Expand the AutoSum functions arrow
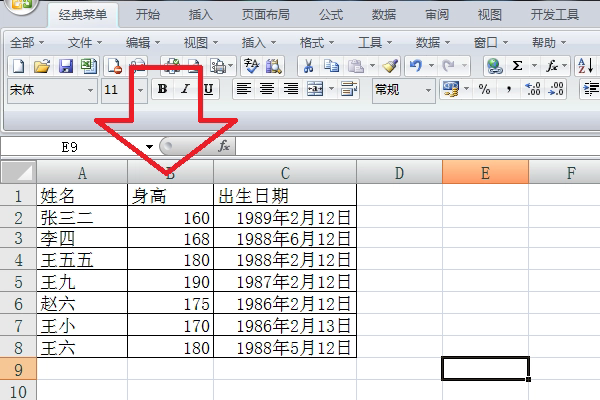The width and height of the screenshot is (600, 400). tap(534, 66)
